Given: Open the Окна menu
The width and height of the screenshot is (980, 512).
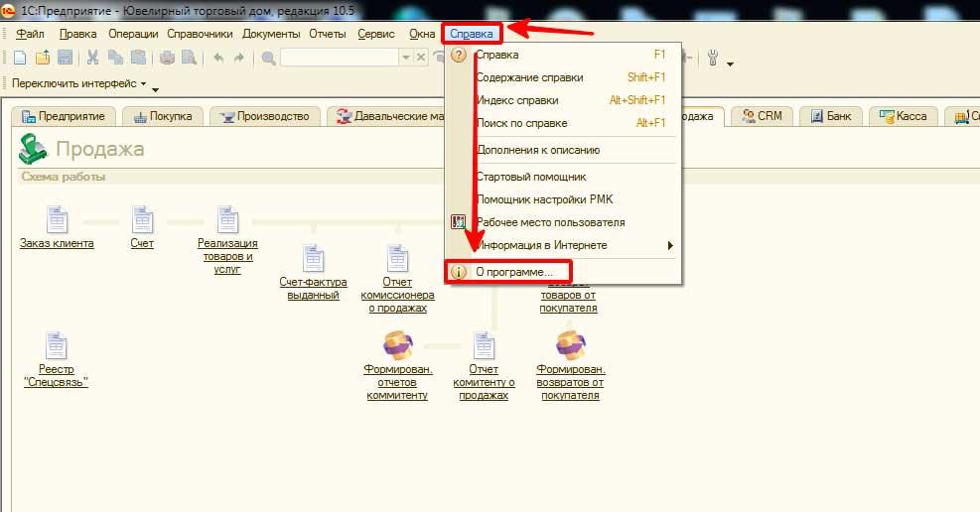Looking at the screenshot, I should pyautogui.click(x=422, y=34).
